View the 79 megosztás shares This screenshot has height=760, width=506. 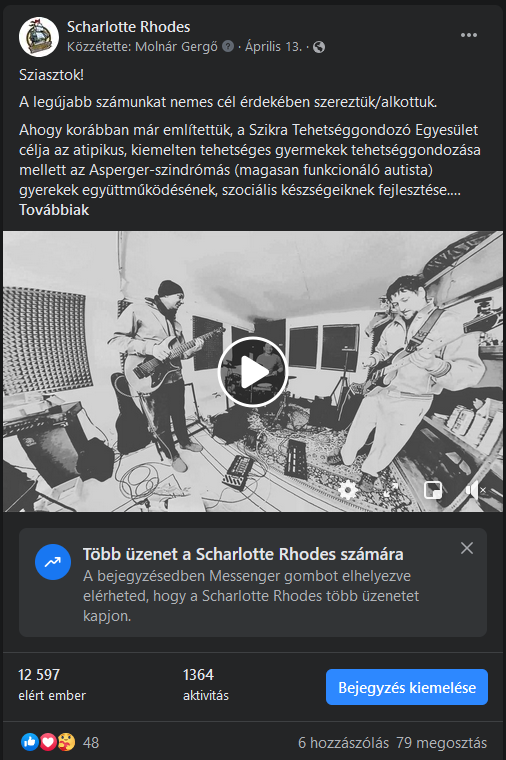pyautogui.click(x=442, y=743)
